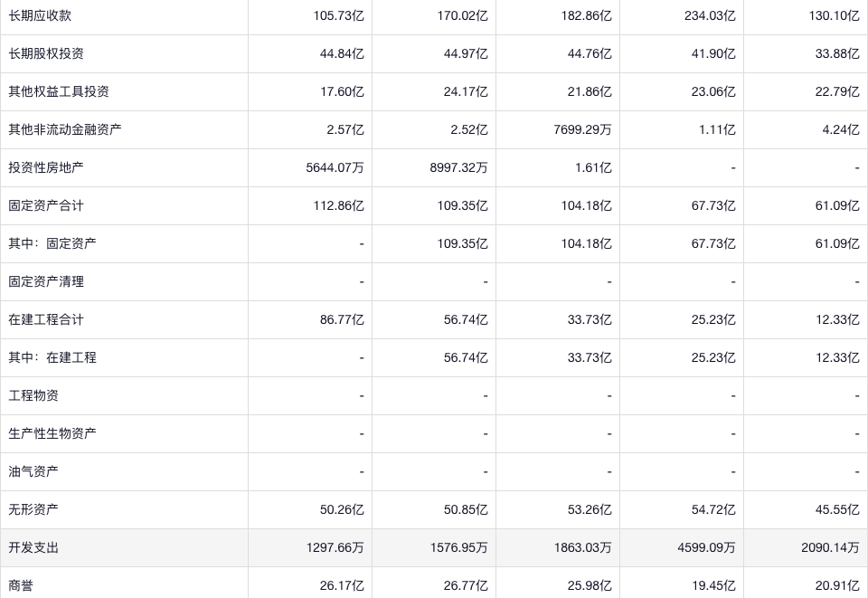Viewport: 868px width, 598px height.
Task: Select the 生产性生物资产 row label
Action: pos(52,433)
